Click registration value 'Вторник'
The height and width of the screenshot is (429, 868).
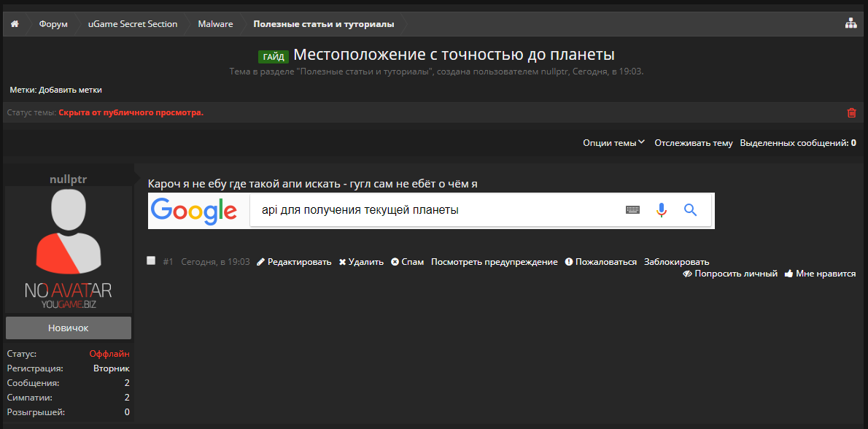112,368
